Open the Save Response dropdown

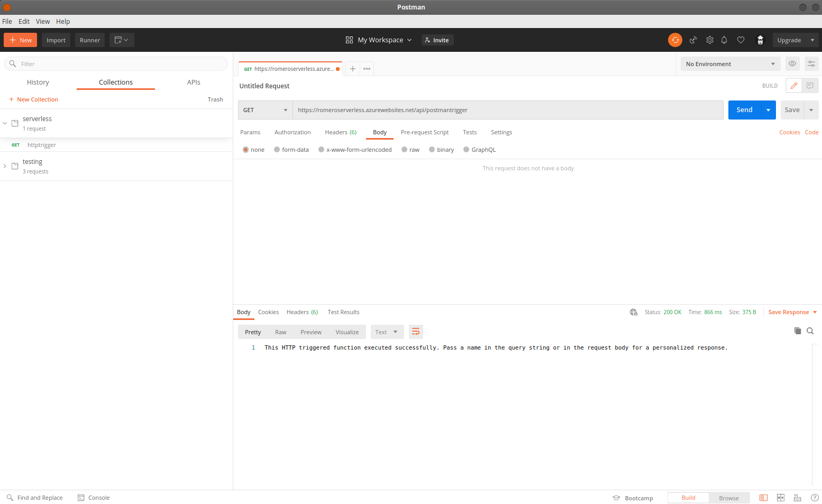click(792, 313)
